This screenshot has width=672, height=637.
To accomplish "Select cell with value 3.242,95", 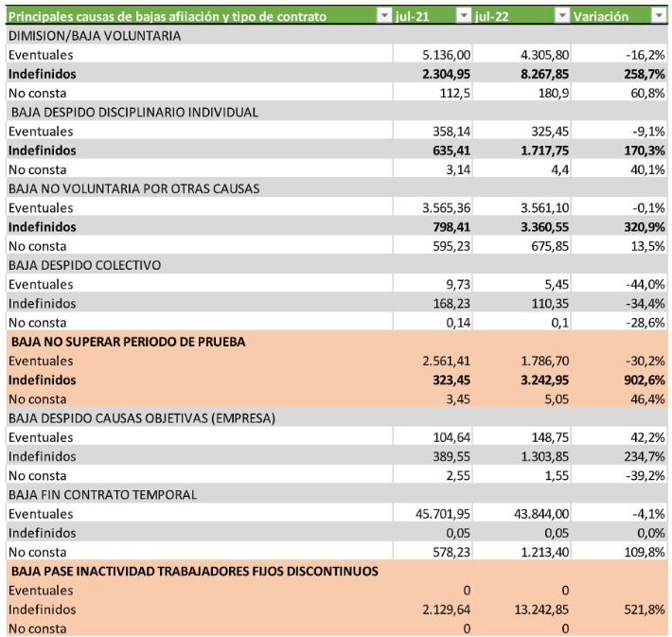I will (522, 380).
